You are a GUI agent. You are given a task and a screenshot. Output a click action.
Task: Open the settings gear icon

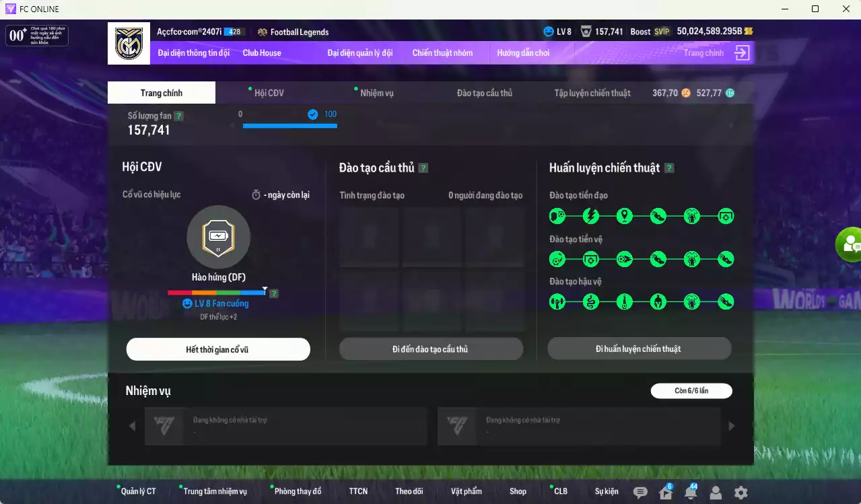click(x=741, y=493)
